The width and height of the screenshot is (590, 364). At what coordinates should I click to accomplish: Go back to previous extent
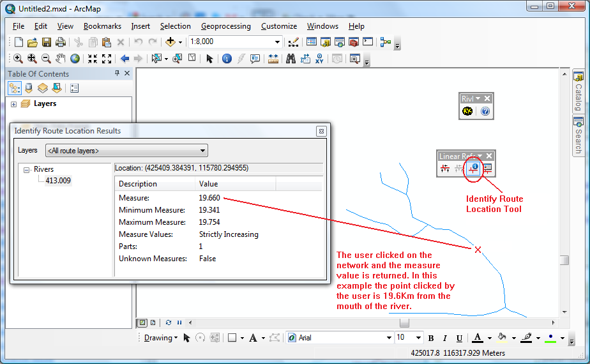(x=125, y=59)
